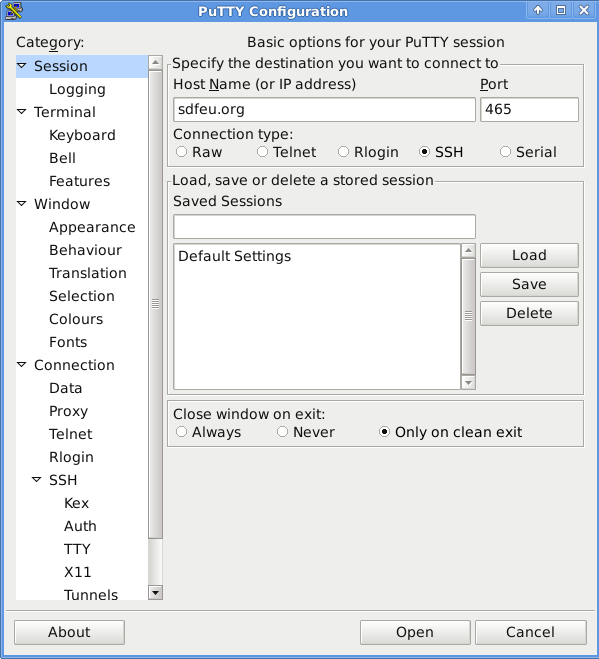Click the Open button
The width and height of the screenshot is (599, 659).
pyautogui.click(x=415, y=632)
